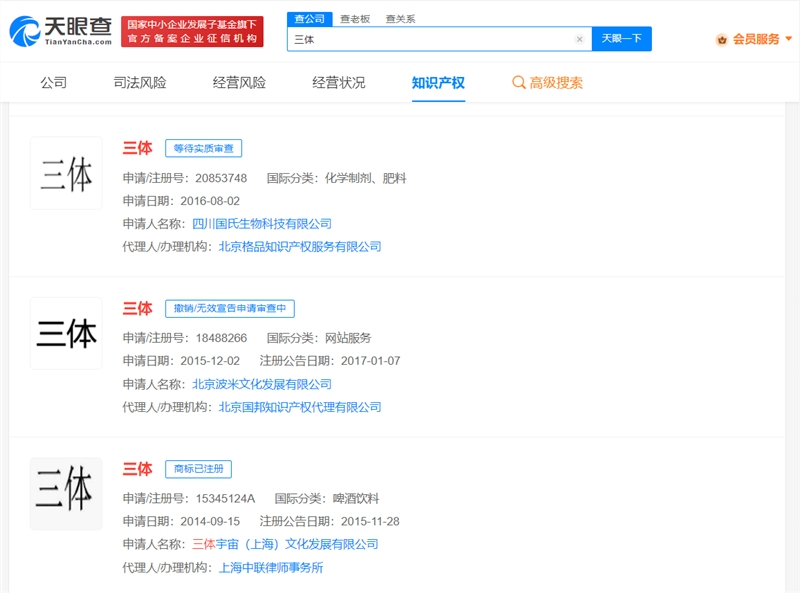This screenshot has width=800, height=593.
Task: Click the member services crown icon
Action: (721, 39)
